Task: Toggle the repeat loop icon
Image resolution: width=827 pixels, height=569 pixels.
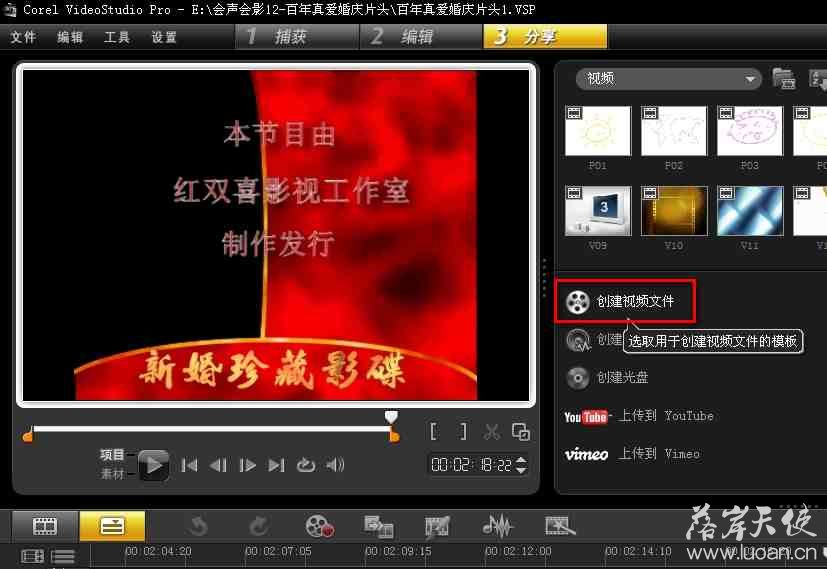Action: (x=306, y=465)
